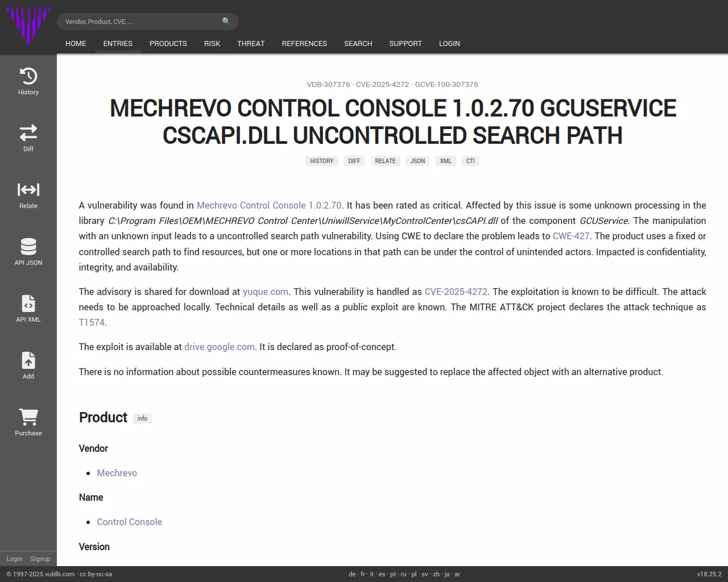
Task: Open the drive.google.com exploit link
Action: point(220,347)
